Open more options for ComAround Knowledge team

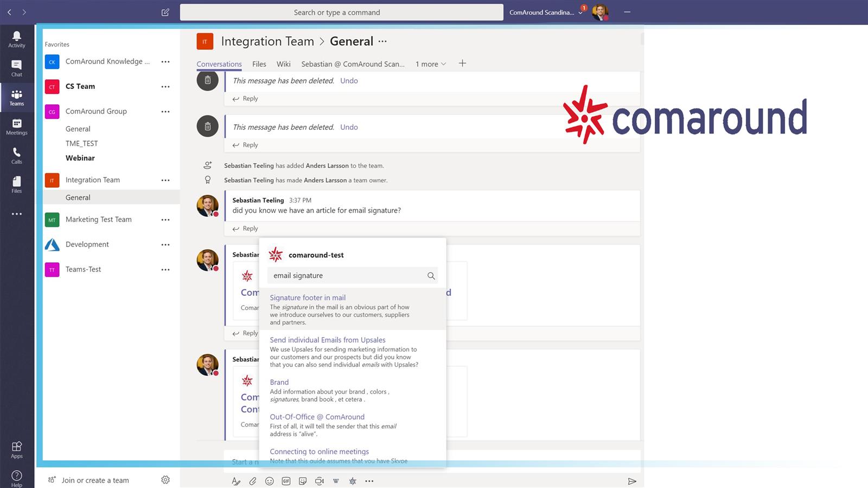[x=165, y=62]
